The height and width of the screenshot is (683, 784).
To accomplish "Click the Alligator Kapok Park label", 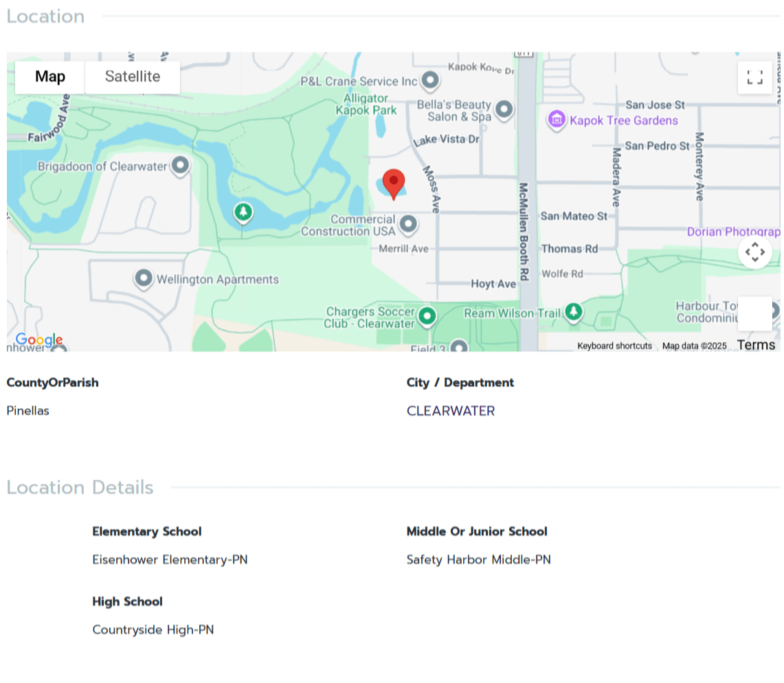I will pos(366,104).
